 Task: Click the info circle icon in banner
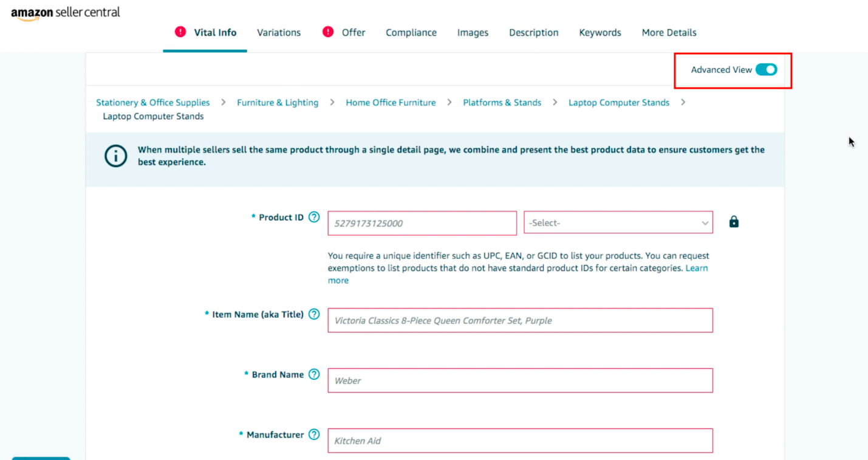115,156
